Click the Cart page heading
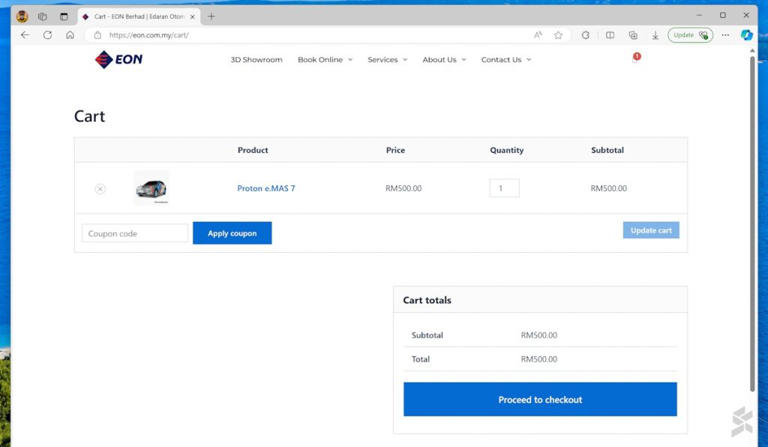 [90, 117]
